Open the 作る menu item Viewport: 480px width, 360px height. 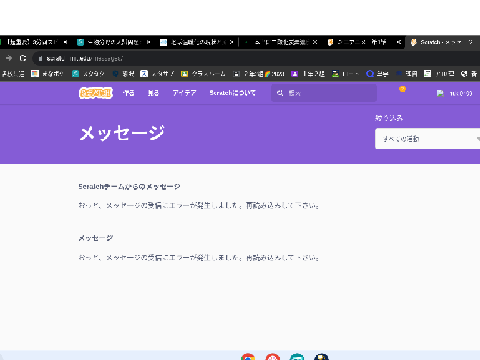[x=129, y=93]
